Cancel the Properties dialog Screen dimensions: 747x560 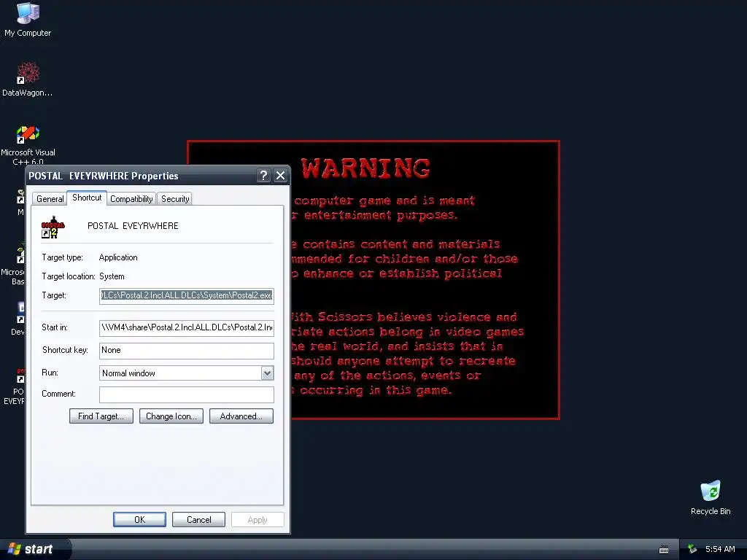198,519
